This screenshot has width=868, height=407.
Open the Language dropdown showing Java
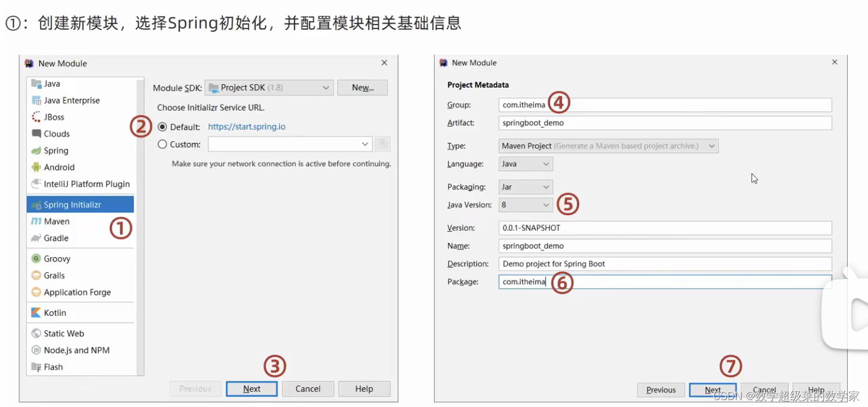[526, 164]
